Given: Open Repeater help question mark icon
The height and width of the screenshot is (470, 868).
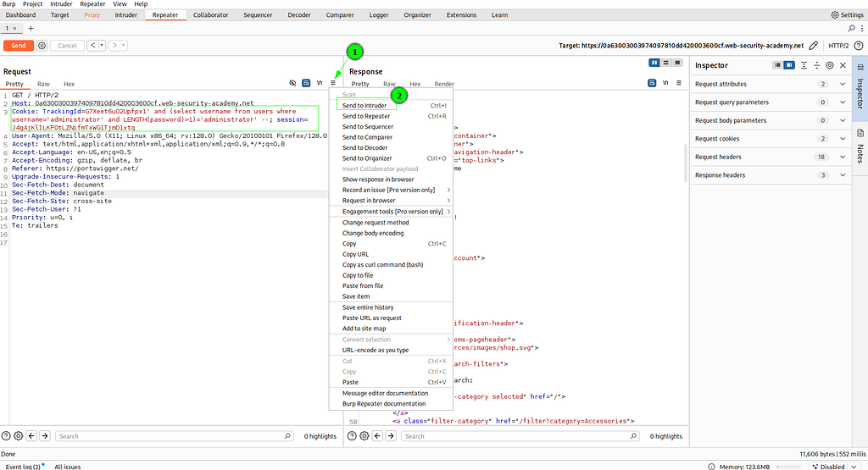Looking at the screenshot, I should coord(858,46).
